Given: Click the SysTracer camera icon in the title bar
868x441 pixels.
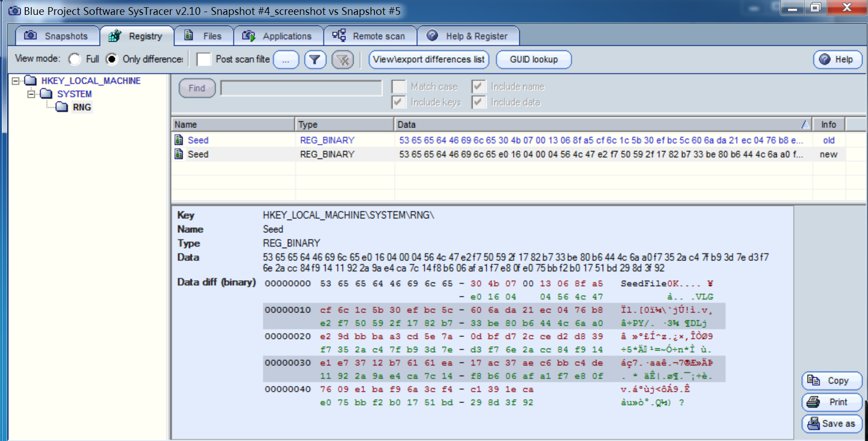Looking at the screenshot, I should pyautogui.click(x=14, y=10).
